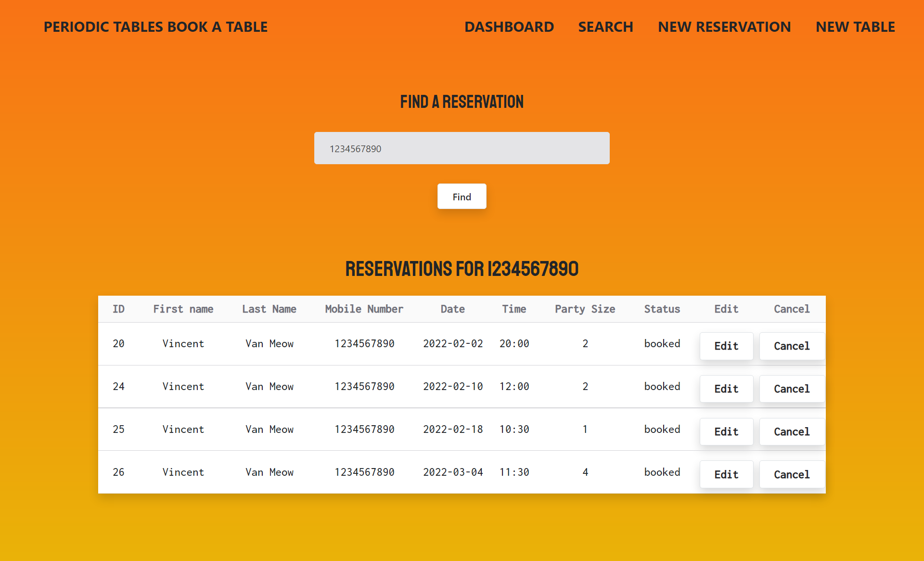Click Periodic Tables Book a Table logo
This screenshot has height=561, width=924.
point(155,27)
